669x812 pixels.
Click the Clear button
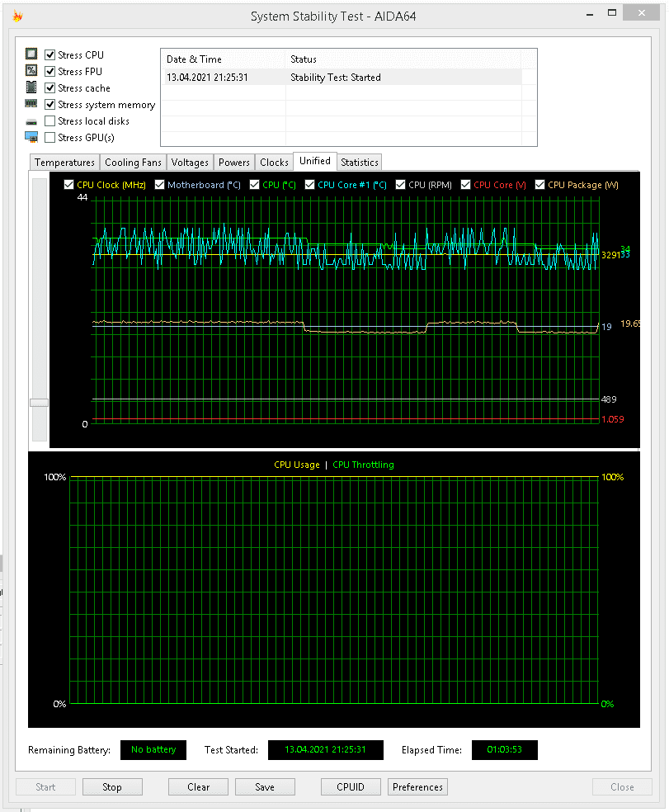tap(198, 787)
